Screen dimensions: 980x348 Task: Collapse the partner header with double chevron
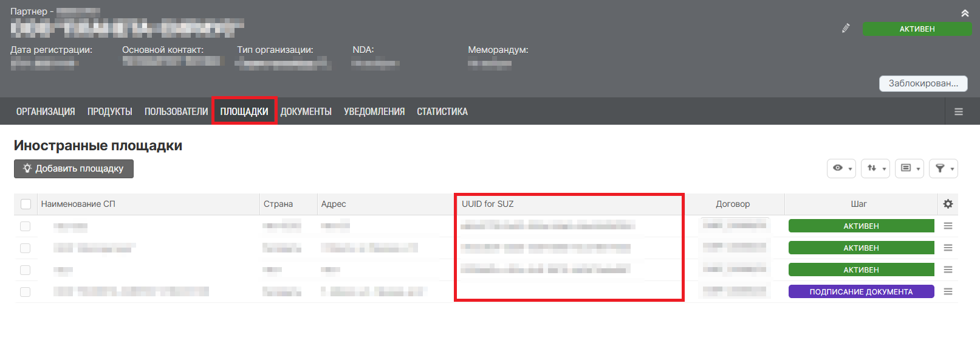(x=965, y=13)
